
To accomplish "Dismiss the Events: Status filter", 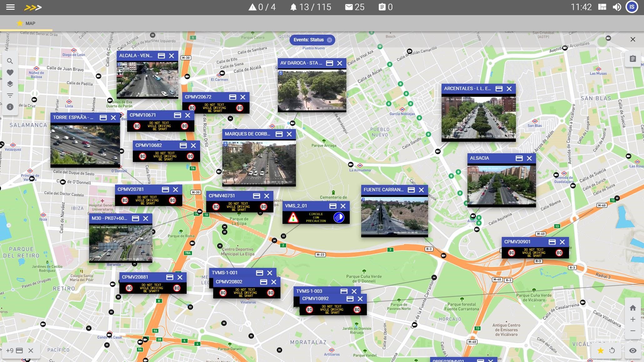I will 329,40.
